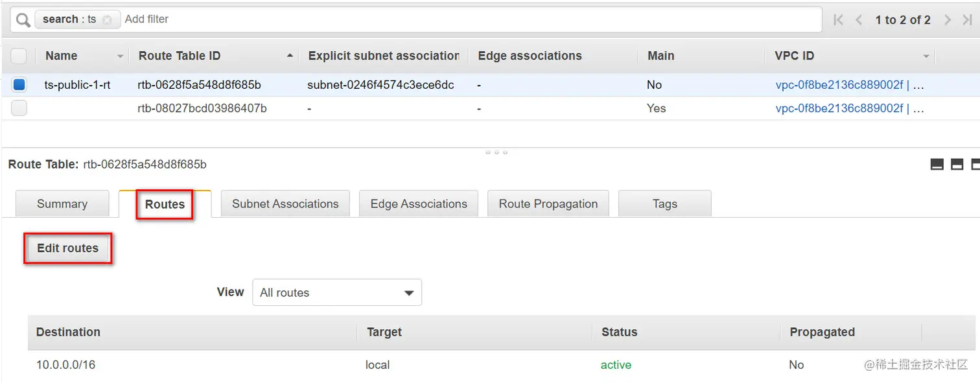Open the Name column dropdown arrow
Viewport: 980px width, 383px height.
[x=120, y=56]
